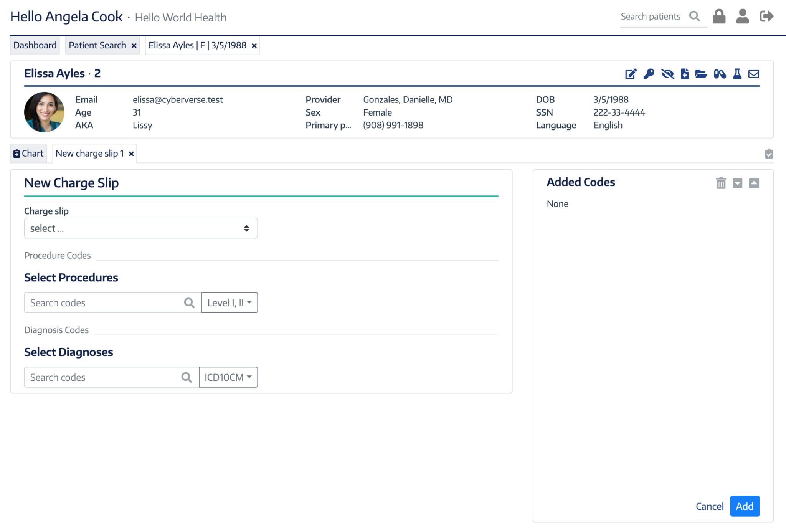Open the ICD10CM code set dropdown
The image size is (786, 532).
[x=228, y=377]
